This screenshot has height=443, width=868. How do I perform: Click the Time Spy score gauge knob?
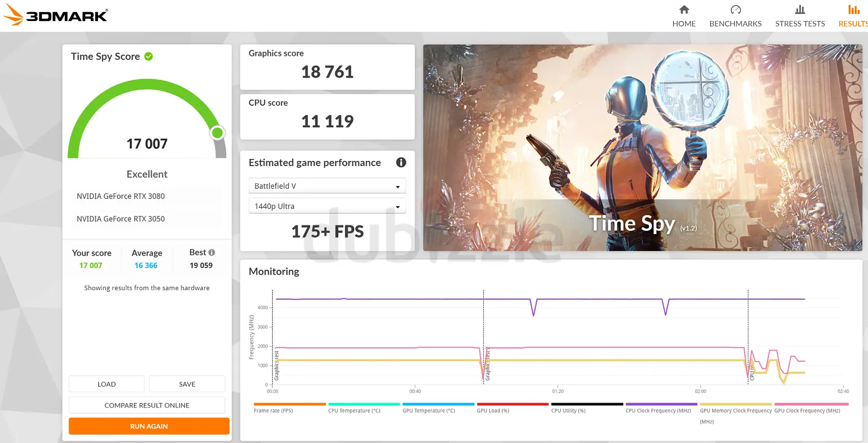tap(218, 133)
